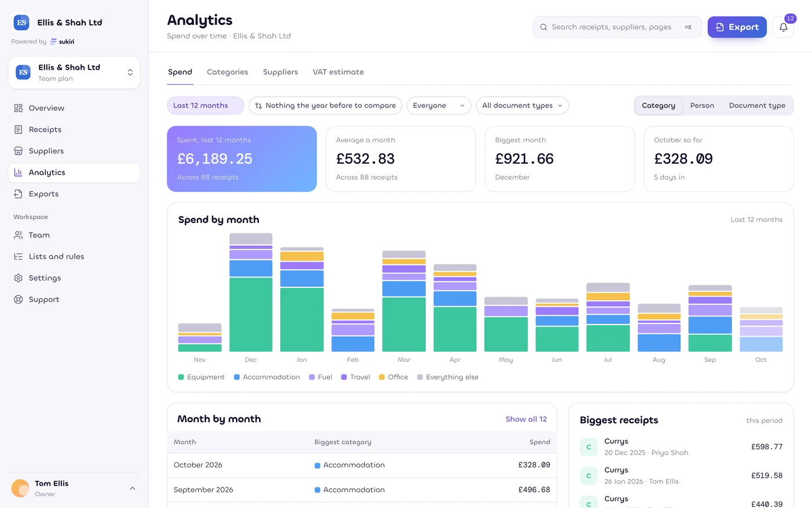Switch to the Suppliers tab
Image resolution: width=812 pixels, height=508 pixels.
280,72
